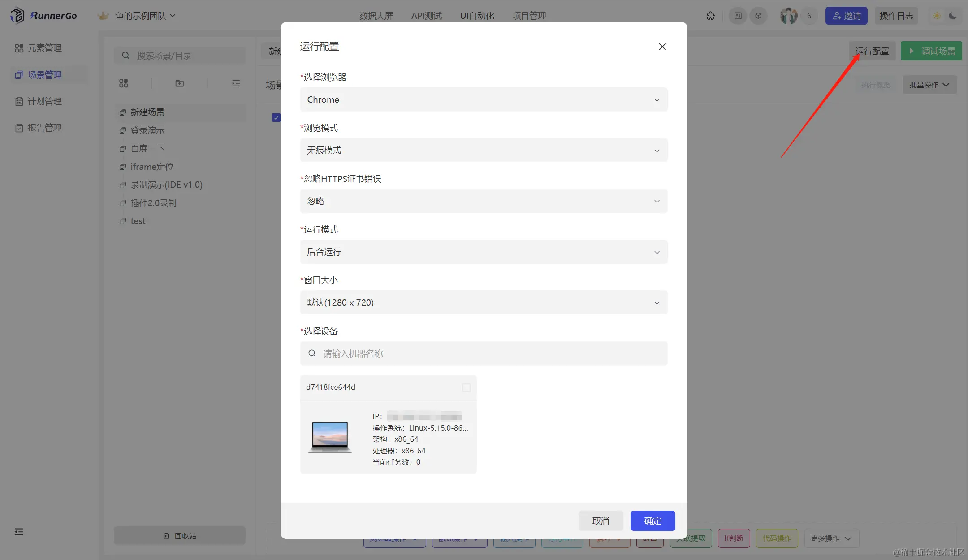The image size is (968, 560).
Task: Switch to dark theme moon icon
Action: 953,16
